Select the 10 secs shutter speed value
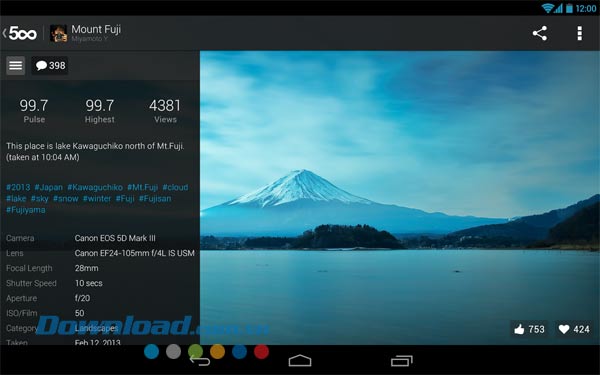The width and height of the screenshot is (600, 375). [89, 283]
